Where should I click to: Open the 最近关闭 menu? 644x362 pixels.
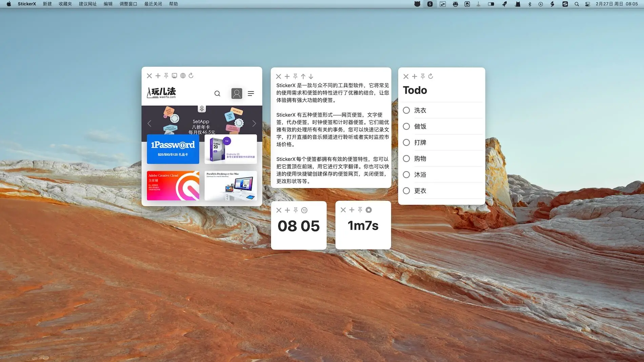pyautogui.click(x=153, y=4)
